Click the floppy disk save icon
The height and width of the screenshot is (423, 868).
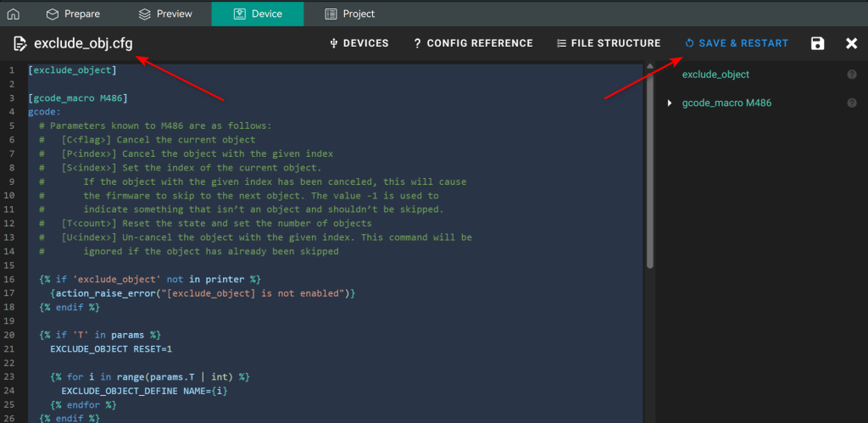(x=817, y=43)
